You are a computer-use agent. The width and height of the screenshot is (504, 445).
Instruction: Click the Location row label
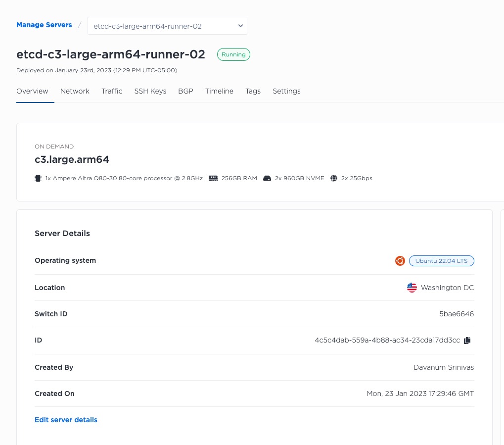[x=50, y=287]
